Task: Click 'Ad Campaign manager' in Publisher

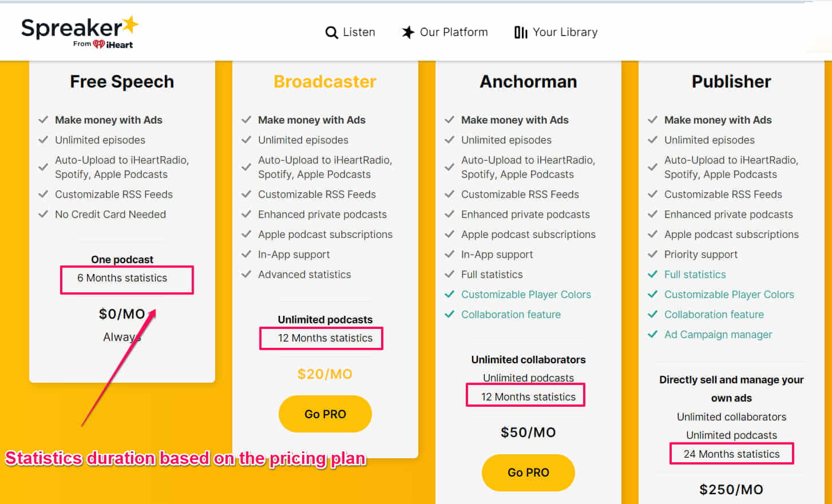Action: pos(718,335)
